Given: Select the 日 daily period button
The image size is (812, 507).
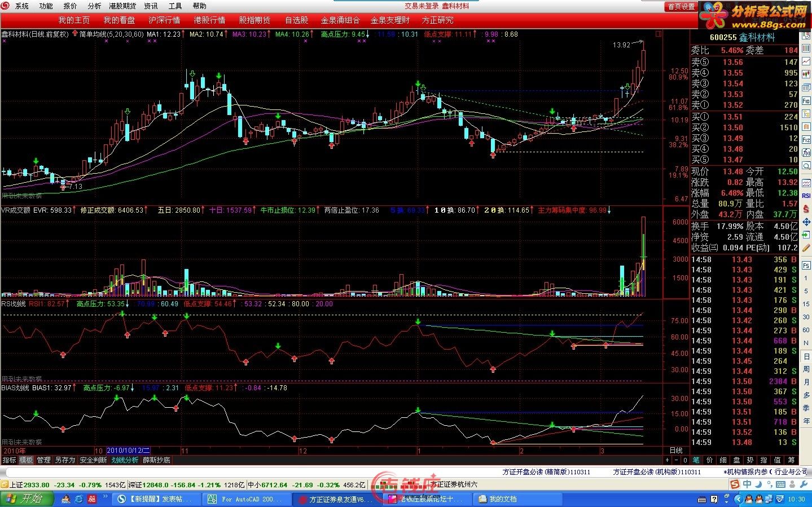Looking at the screenshot, I should 806,356.
